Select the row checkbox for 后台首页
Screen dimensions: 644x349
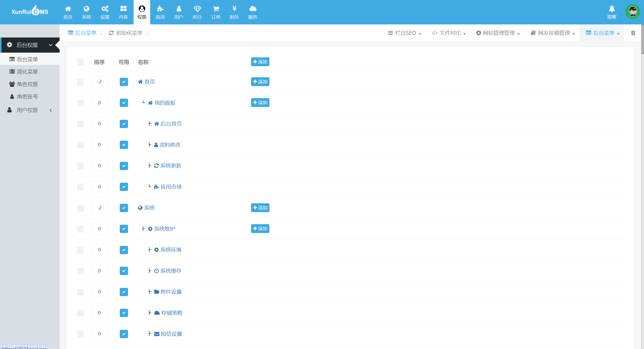[80, 124]
